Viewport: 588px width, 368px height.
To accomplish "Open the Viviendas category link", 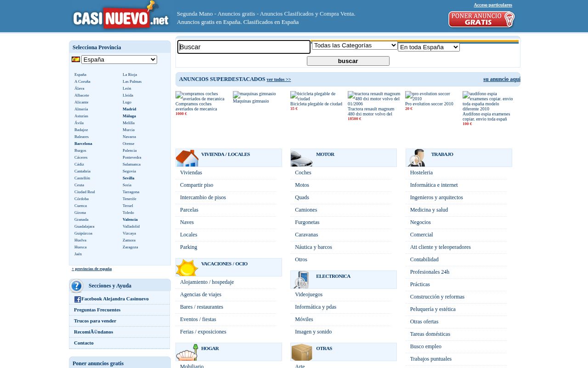I will click(x=191, y=172).
